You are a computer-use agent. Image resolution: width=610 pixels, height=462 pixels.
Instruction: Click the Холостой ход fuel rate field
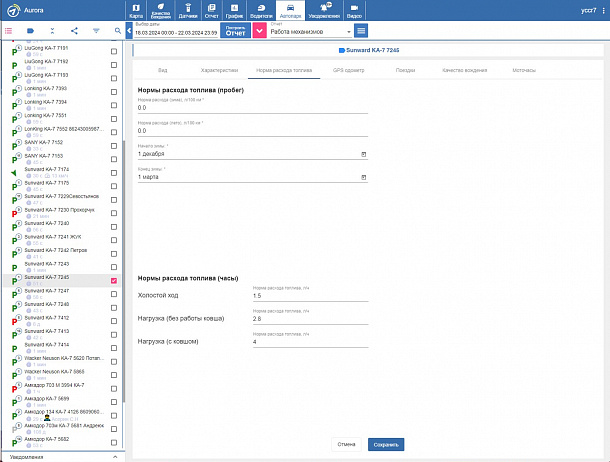click(x=310, y=296)
